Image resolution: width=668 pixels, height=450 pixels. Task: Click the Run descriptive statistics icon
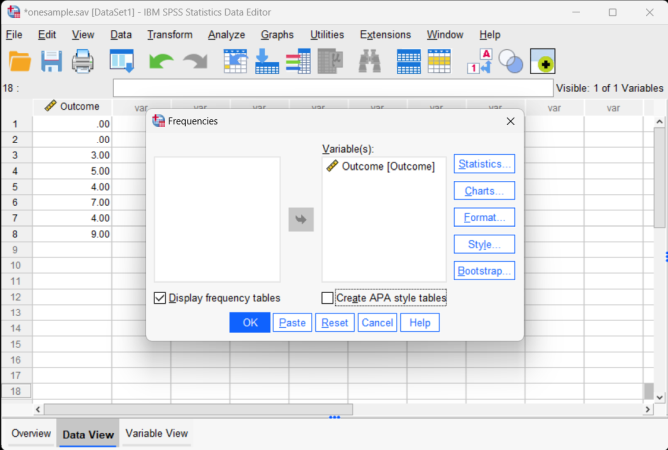tap(331, 61)
